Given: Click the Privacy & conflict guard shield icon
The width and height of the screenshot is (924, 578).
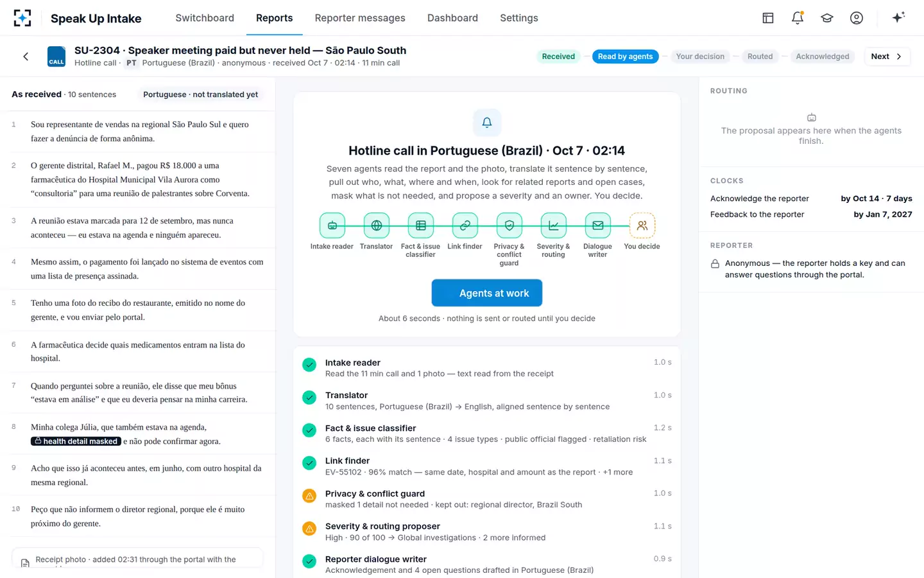Looking at the screenshot, I should 509,225.
